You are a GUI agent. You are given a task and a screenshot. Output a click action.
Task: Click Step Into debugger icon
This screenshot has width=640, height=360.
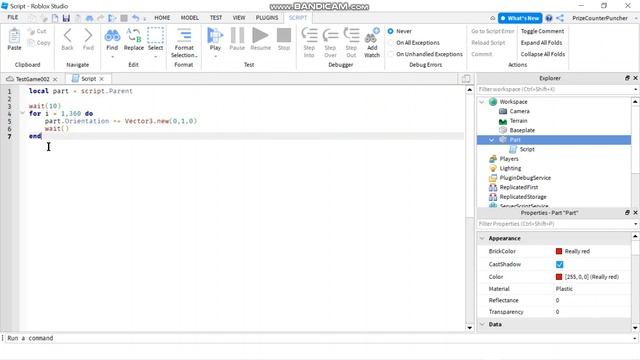[x=309, y=36]
